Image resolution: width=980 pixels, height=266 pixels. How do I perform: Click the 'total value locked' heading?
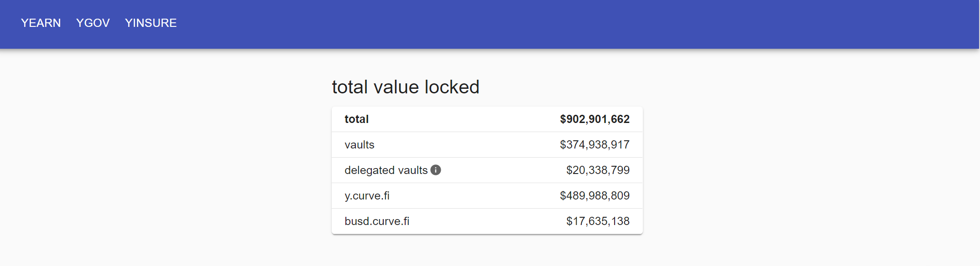point(405,87)
